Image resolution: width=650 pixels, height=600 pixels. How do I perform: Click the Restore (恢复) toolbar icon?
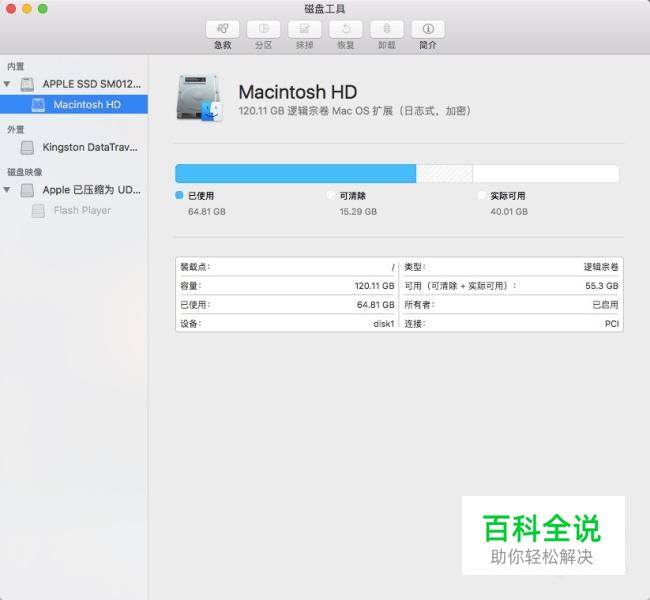tap(346, 29)
